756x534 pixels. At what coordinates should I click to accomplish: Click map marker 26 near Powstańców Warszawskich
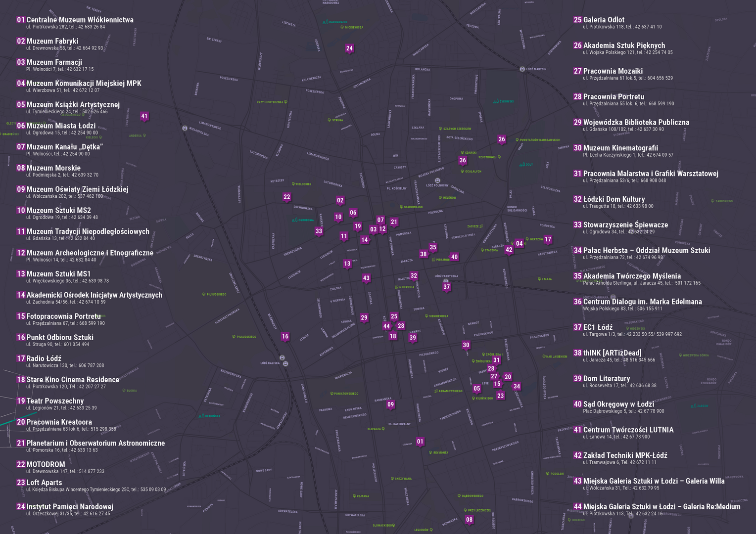pyautogui.click(x=502, y=139)
